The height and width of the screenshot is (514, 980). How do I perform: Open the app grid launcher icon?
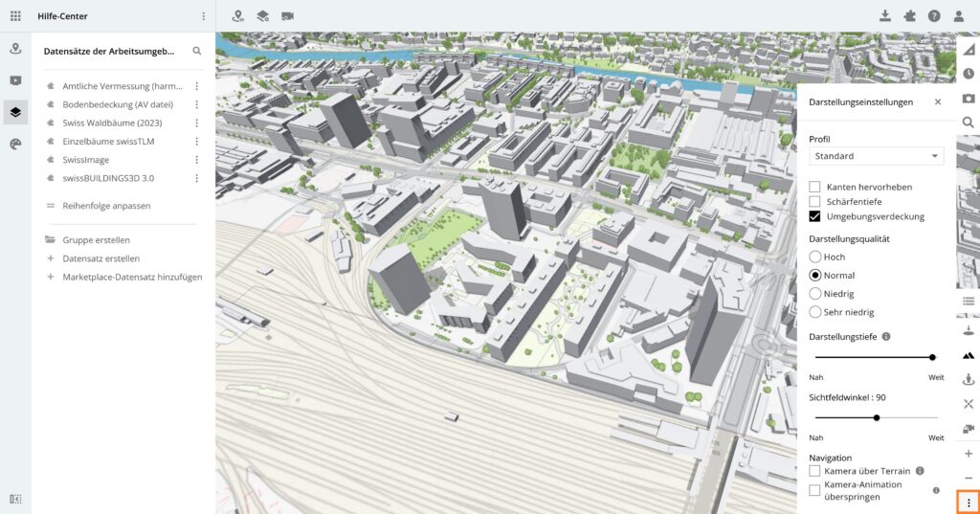pyautogui.click(x=15, y=16)
